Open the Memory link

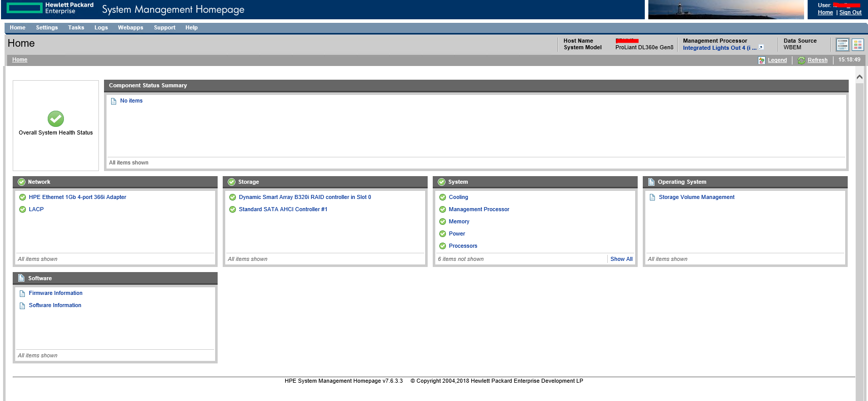459,222
